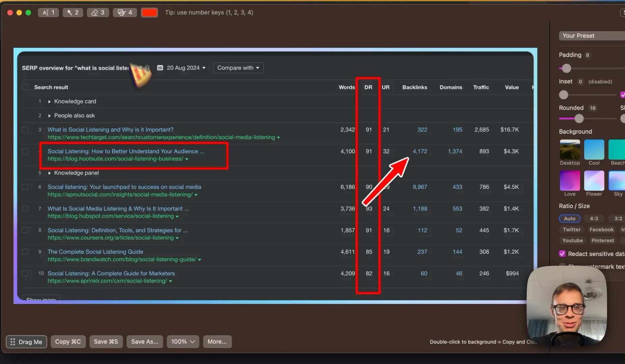Screen dimensions: 625x364
Task: Open the 100% zoom dropdown
Action: pyautogui.click(x=183, y=341)
